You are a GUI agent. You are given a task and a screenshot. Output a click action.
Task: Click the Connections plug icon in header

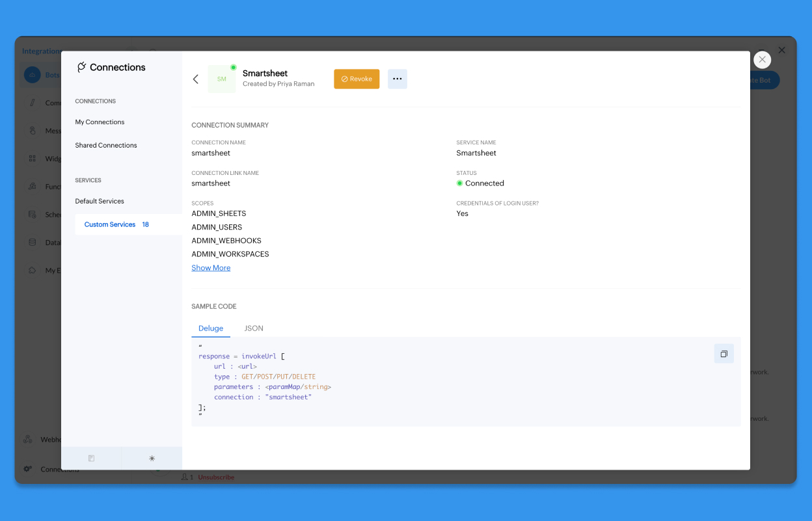click(81, 67)
